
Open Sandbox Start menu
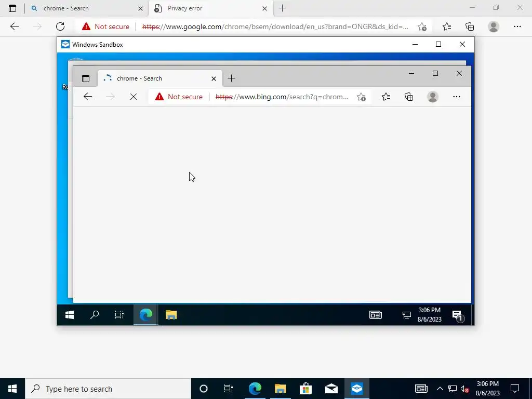point(70,315)
